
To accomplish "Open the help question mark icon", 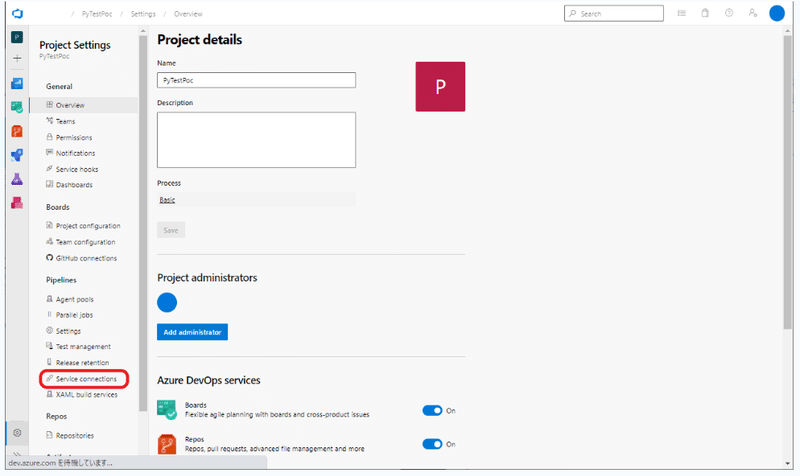I will click(x=729, y=13).
